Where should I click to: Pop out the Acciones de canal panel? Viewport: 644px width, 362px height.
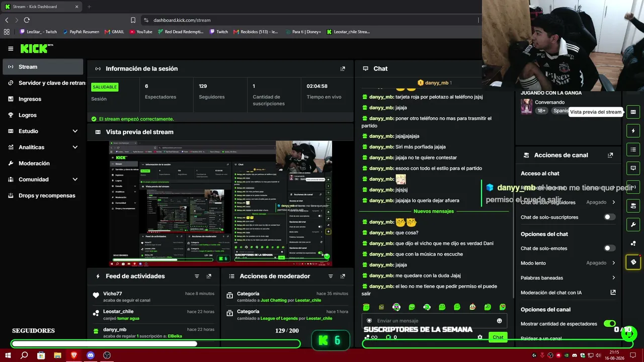[610, 155]
